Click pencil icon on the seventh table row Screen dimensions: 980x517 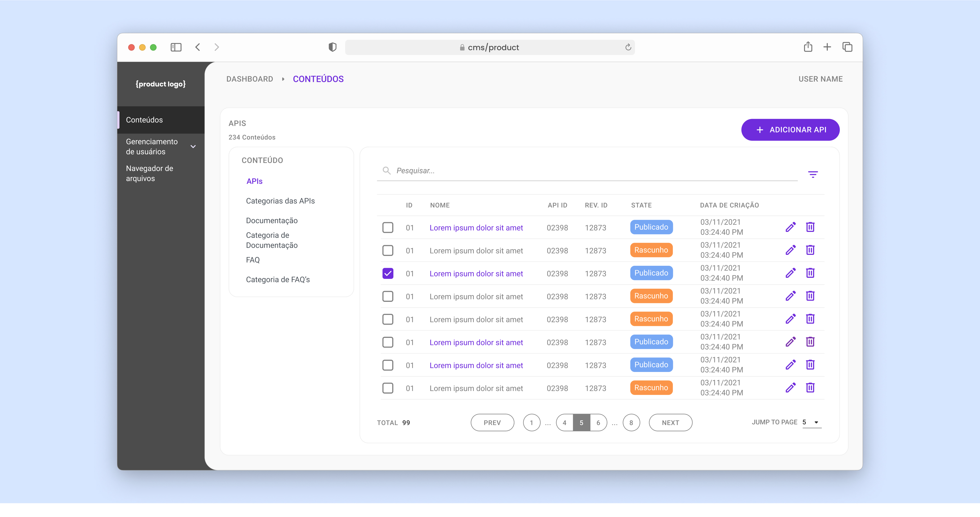pyautogui.click(x=790, y=365)
